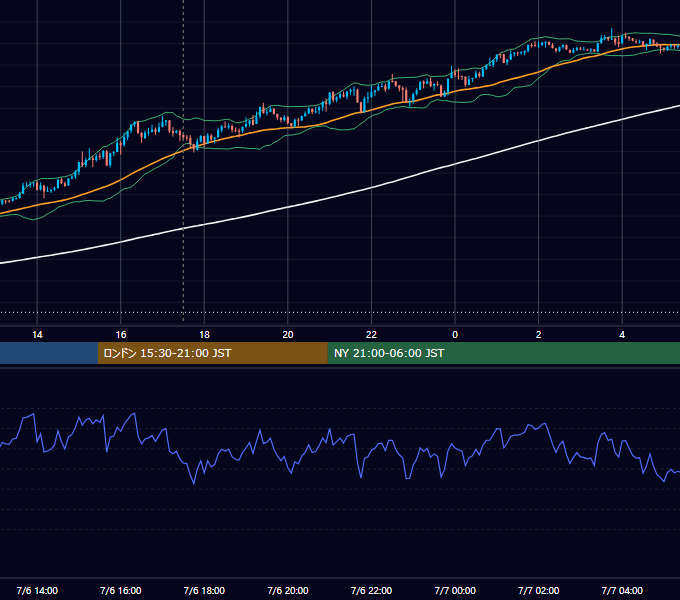Click the 7/7 02:00 label on indicator axis

coord(539,590)
